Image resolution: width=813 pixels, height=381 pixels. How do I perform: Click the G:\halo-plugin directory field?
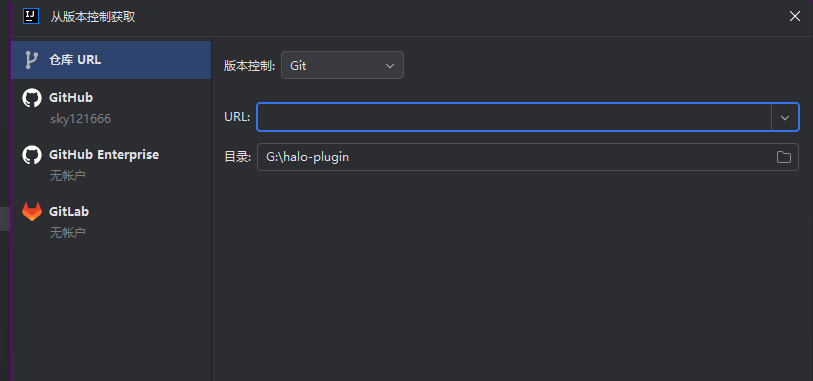click(527, 157)
